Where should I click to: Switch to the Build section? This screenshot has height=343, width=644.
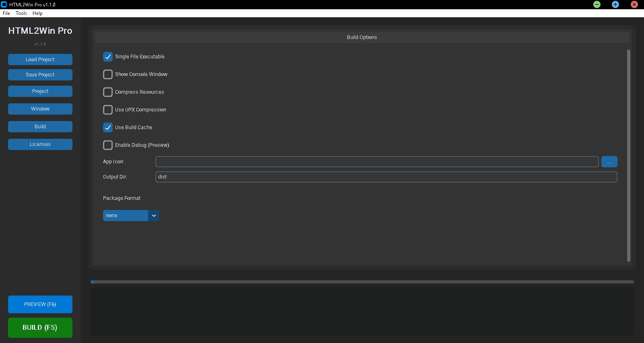(x=40, y=127)
